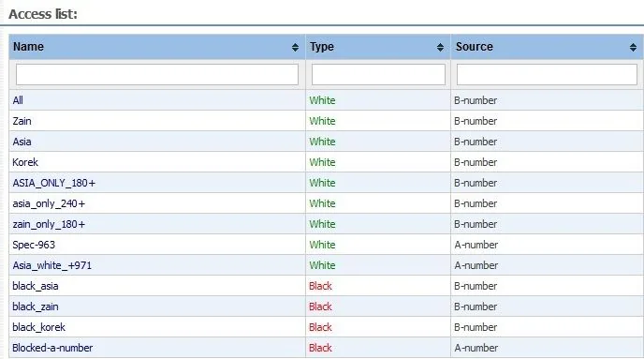This screenshot has width=644, height=359.
Task: Open the 'ASIA_ONLY_180+' entry
Action: (53, 183)
